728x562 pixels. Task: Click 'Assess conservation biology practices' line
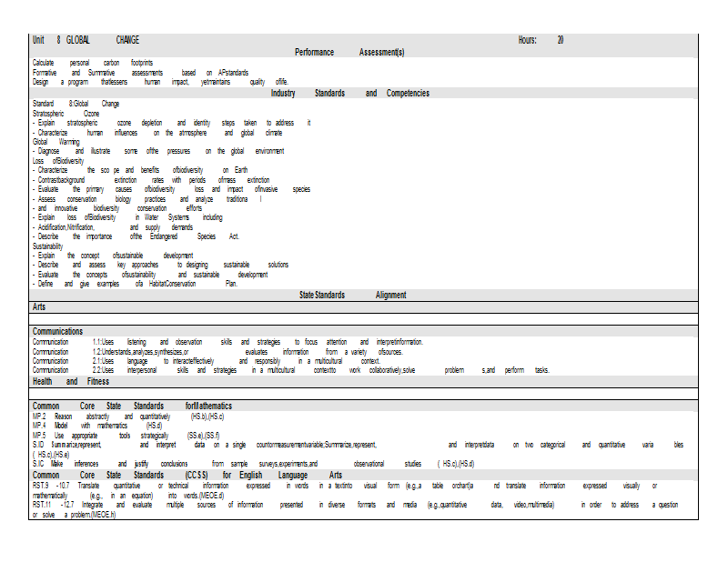click(147, 199)
